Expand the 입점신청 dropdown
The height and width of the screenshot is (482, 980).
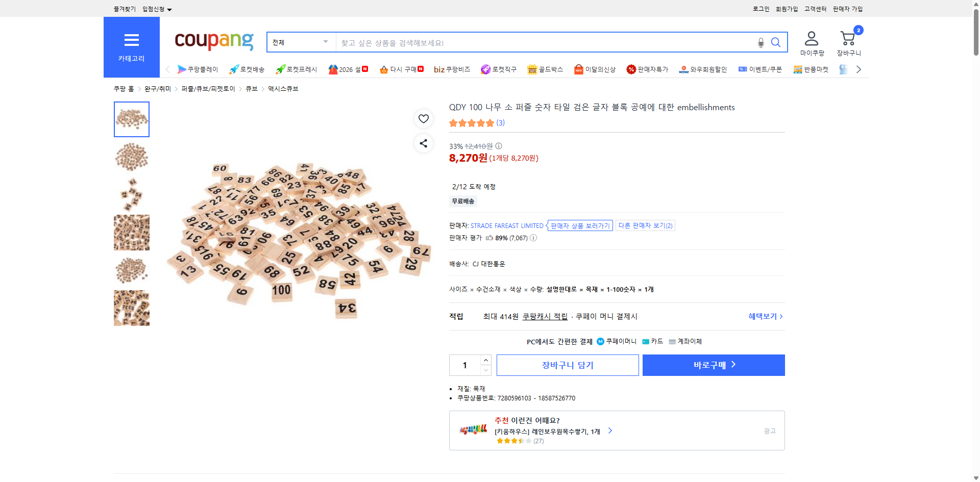(x=156, y=9)
